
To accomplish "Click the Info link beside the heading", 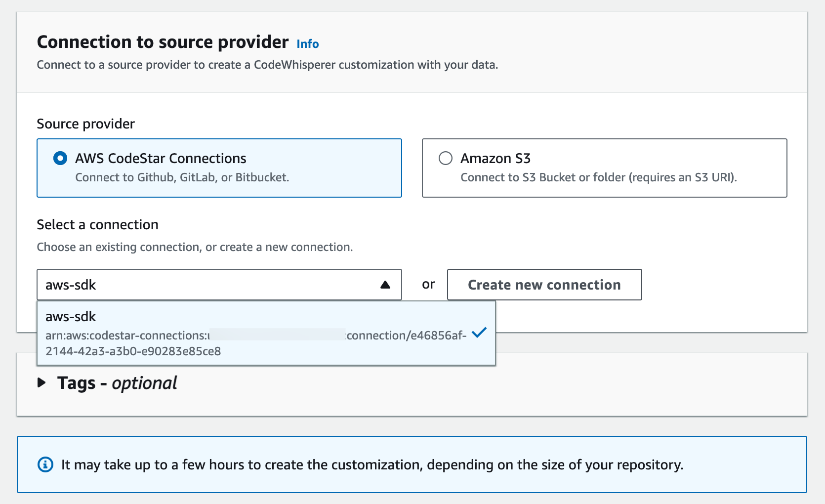I will (x=307, y=44).
